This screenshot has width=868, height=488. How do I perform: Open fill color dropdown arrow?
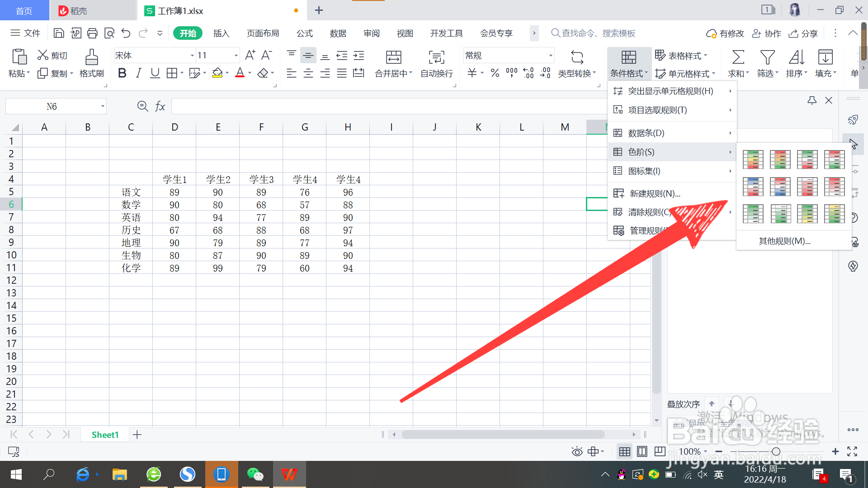[227, 73]
